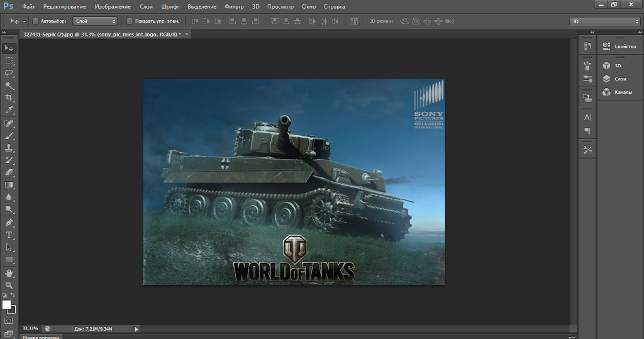Open the 3D workspace dropdown

point(604,21)
